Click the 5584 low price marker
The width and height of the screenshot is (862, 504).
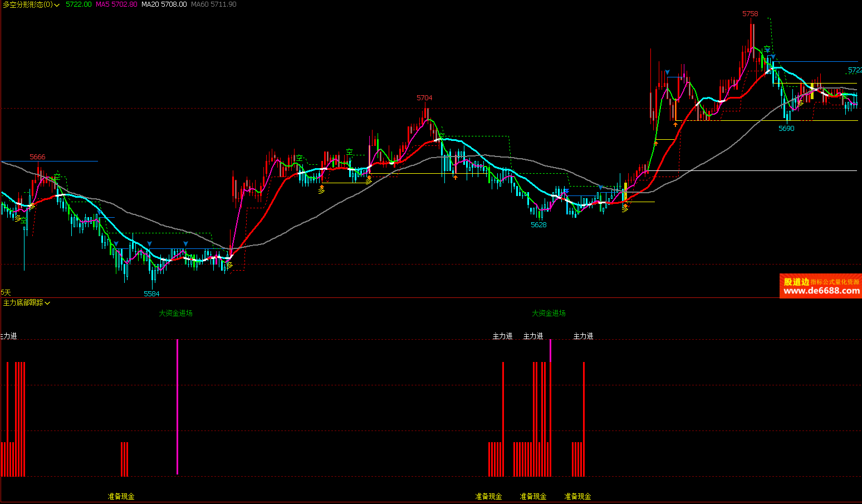(x=151, y=294)
